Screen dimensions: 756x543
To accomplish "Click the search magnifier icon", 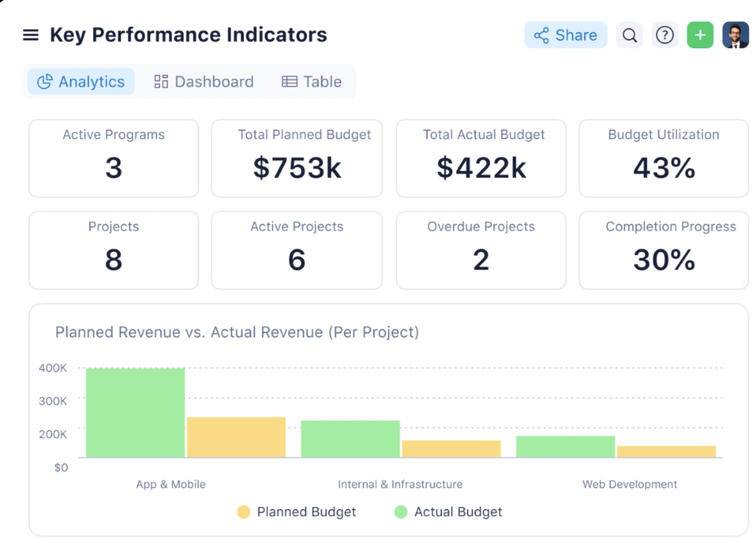I will 629,35.
